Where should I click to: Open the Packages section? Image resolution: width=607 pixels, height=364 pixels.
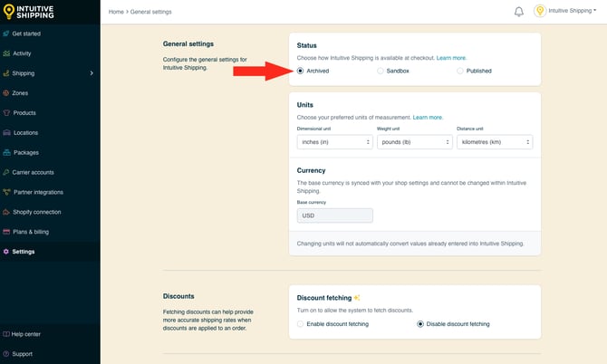point(26,152)
